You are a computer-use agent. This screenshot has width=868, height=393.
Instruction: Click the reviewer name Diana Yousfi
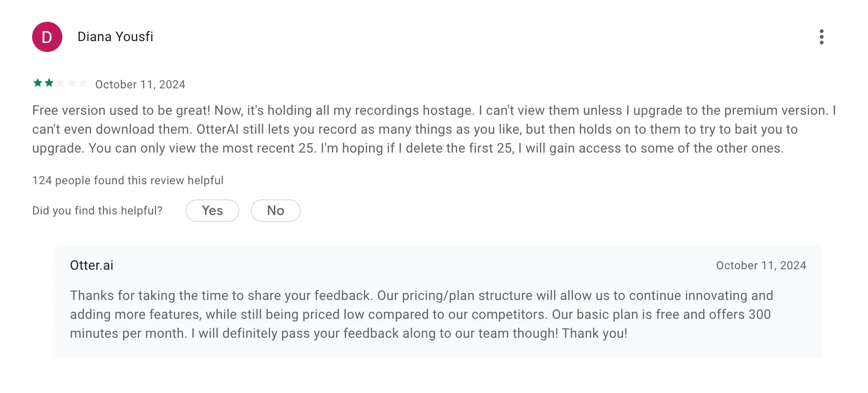pos(115,37)
